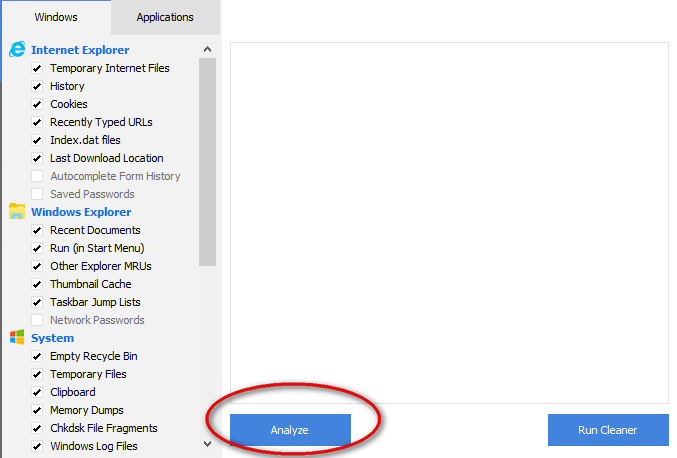Click the Saved Passwords label
Image resolution: width=677 pixels, height=458 pixels.
(92, 194)
